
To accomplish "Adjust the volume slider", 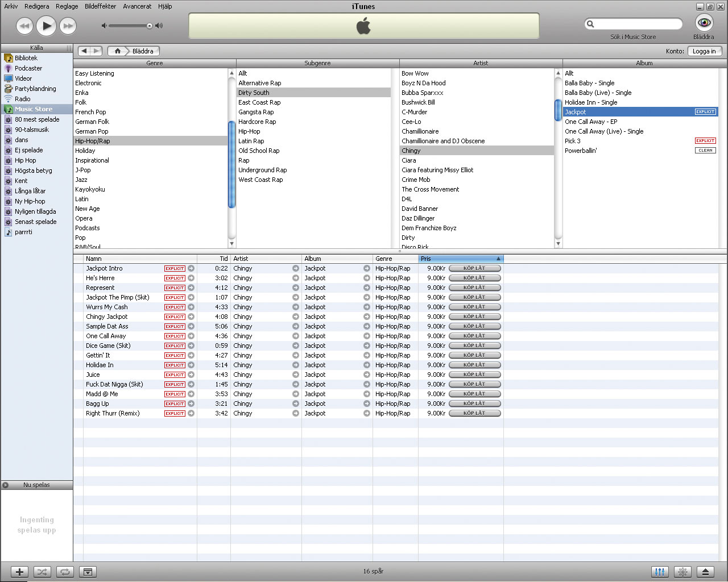I will [150, 26].
